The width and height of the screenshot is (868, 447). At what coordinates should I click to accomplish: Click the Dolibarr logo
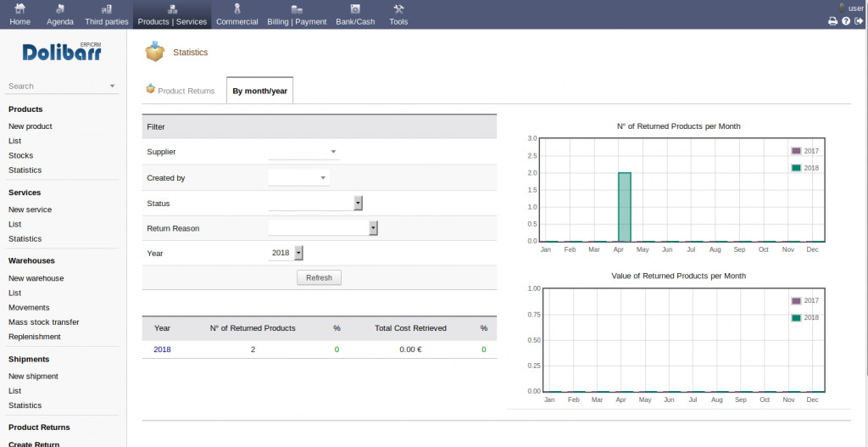62,53
